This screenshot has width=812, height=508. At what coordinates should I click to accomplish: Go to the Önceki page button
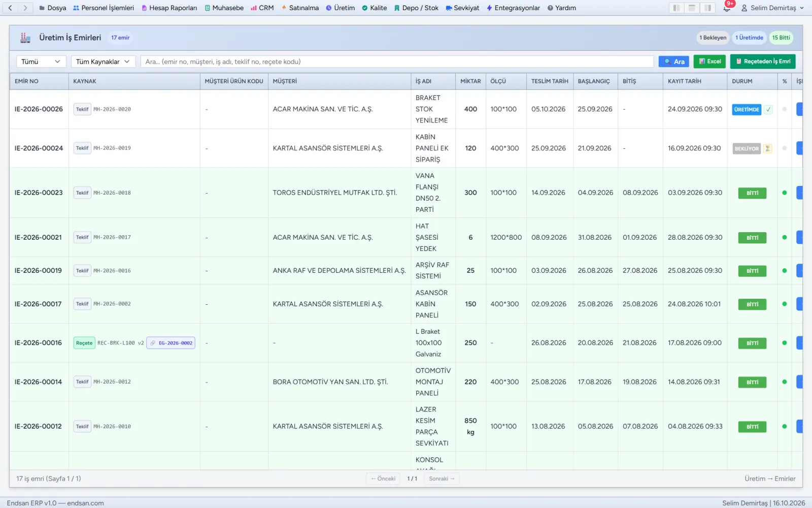coord(383,479)
